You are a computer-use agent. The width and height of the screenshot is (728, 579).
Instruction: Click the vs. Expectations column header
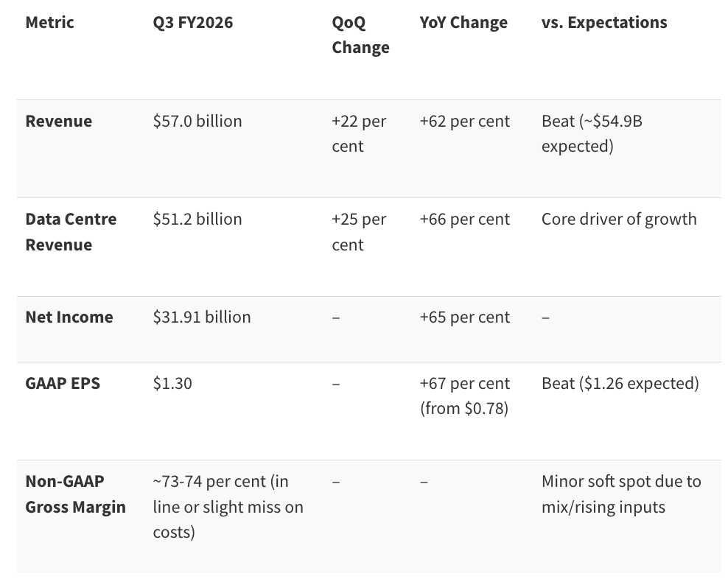pos(604,22)
